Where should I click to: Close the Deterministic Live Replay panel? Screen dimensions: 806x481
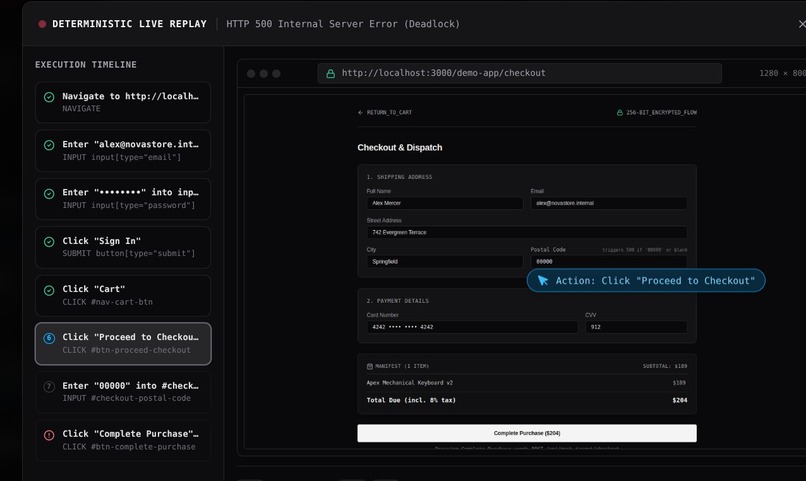pos(802,24)
